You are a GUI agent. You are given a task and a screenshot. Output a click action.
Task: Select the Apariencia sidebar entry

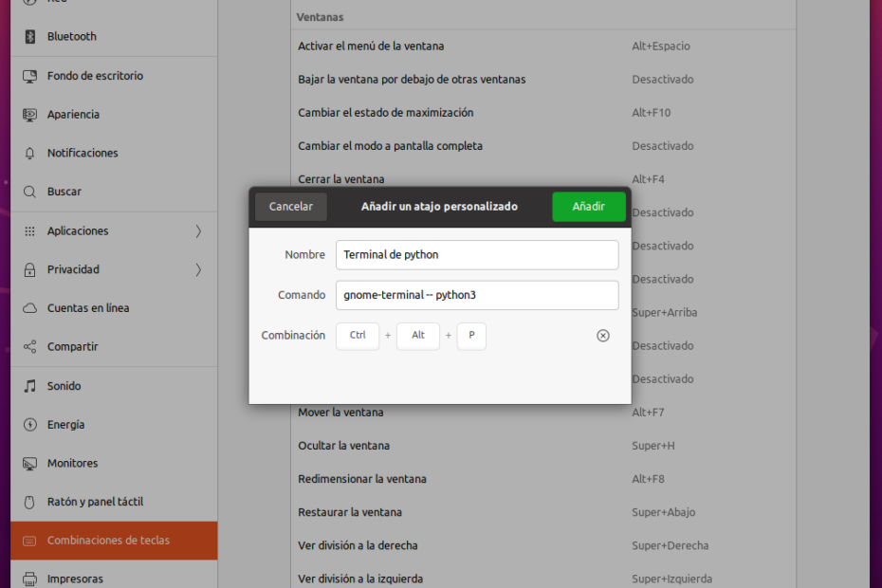click(x=73, y=115)
